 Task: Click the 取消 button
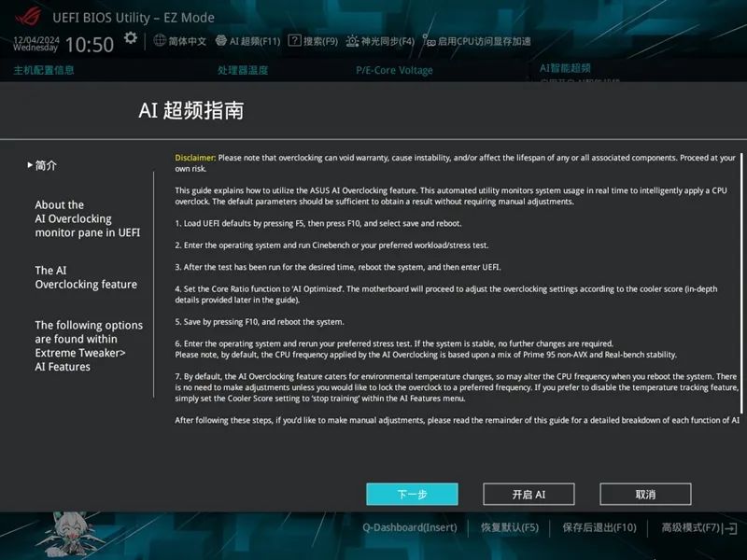(645, 495)
